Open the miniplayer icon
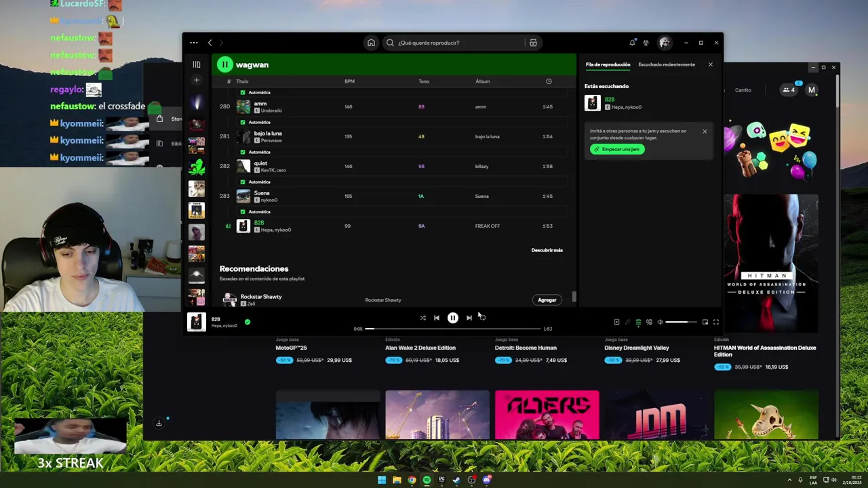 (705, 322)
